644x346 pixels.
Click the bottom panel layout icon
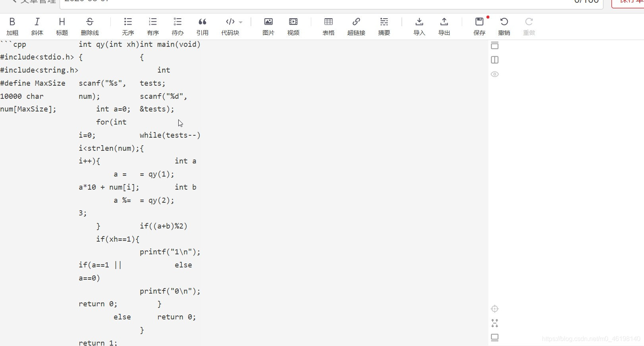point(495,337)
